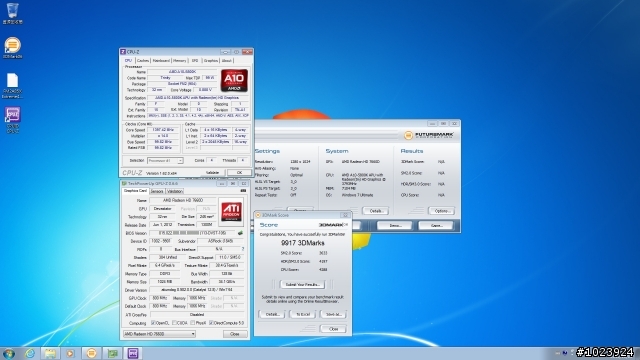Screen dimensions: 640x360
Task: Toggle the DirectCompute 5.0 checkbox
Action: tap(211, 323)
